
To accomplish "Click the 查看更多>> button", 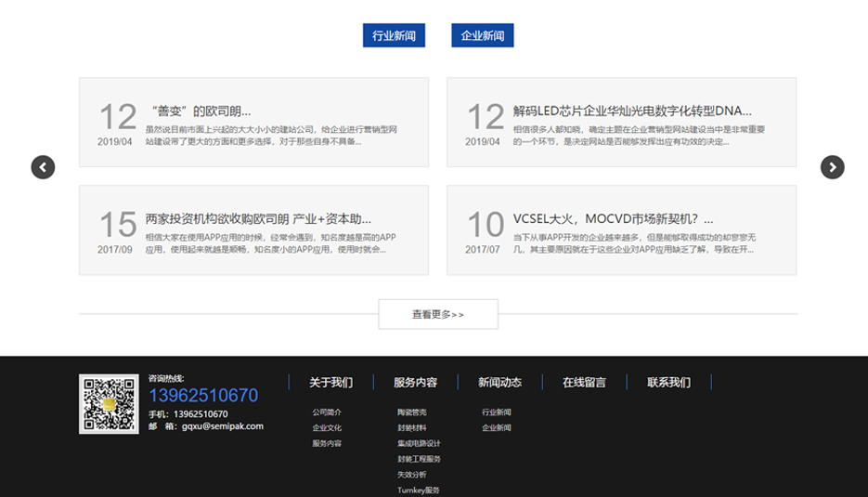I will [x=438, y=315].
